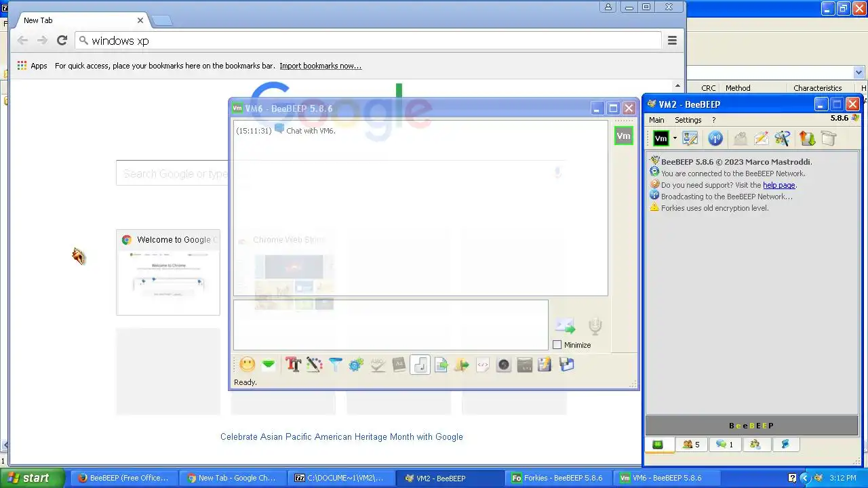Toggle the music note sound icon

(420, 365)
